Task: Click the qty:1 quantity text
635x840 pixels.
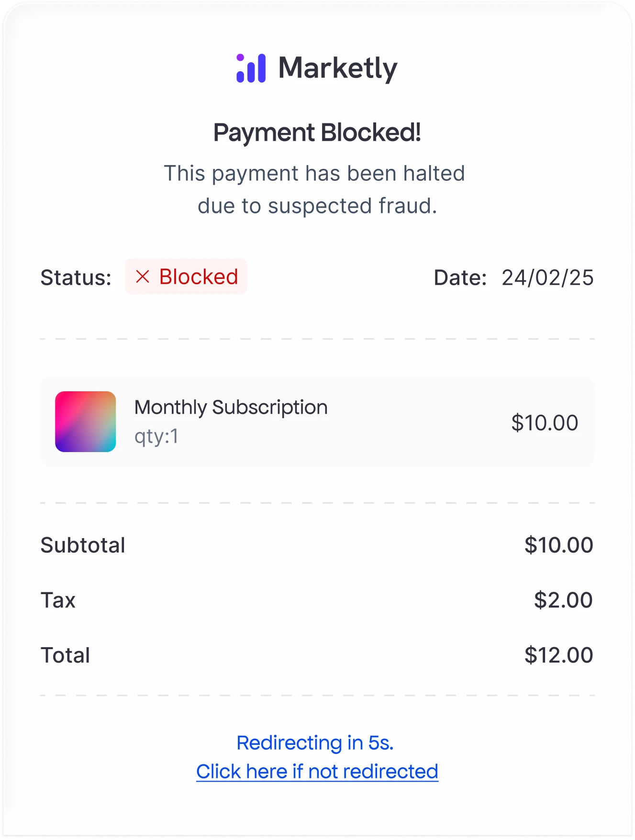Action: (156, 436)
